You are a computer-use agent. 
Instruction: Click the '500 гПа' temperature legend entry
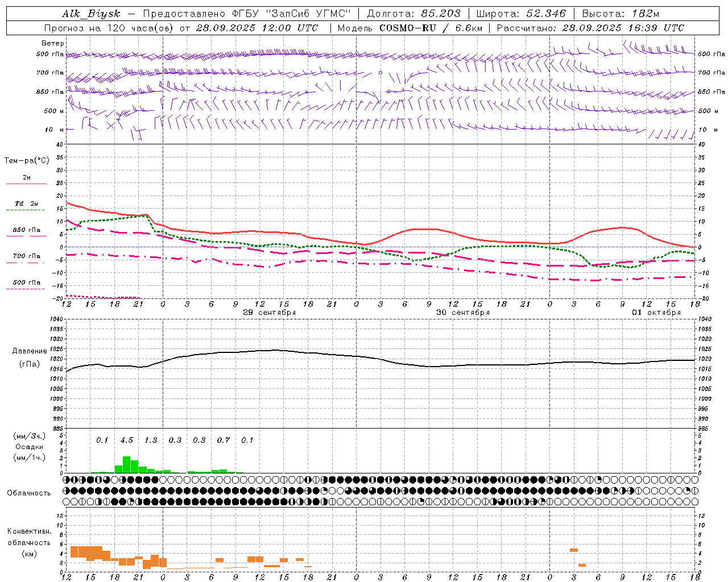27,282
